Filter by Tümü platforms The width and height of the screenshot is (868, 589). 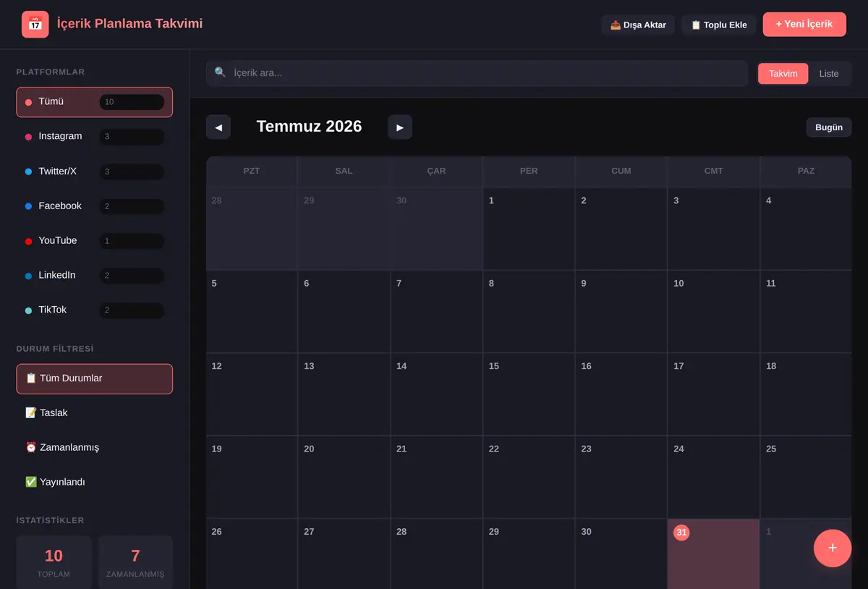coord(95,102)
